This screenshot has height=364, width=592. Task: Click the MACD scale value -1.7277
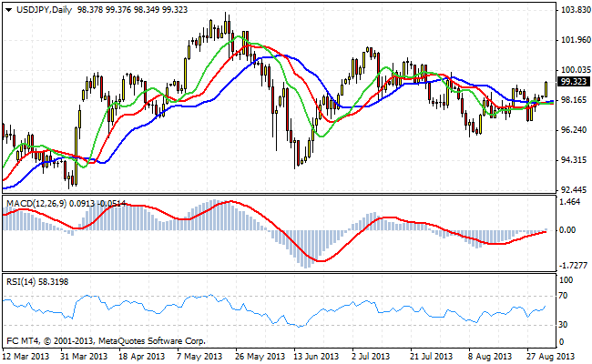coord(573,266)
